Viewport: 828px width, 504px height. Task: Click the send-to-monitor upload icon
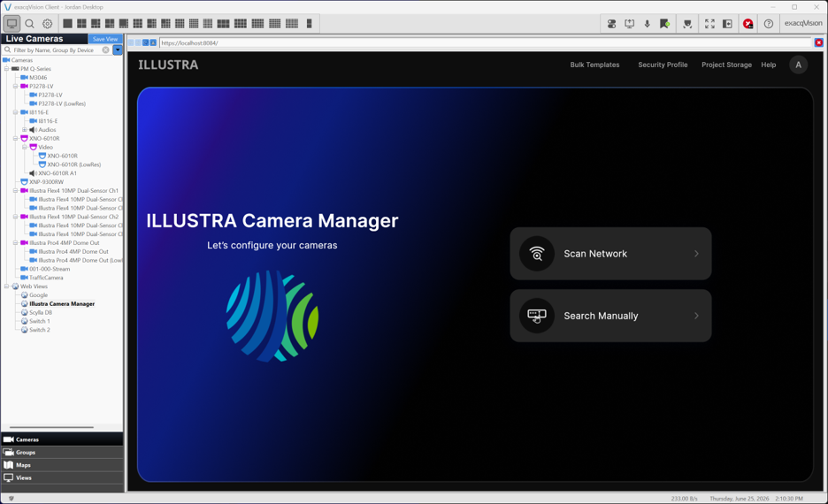(x=630, y=24)
